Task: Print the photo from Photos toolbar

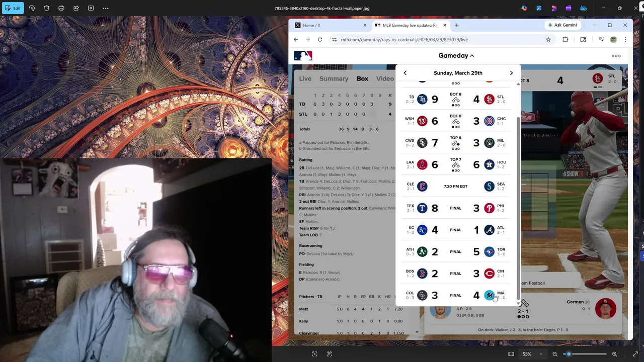Action: pyautogui.click(x=61, y=8)
